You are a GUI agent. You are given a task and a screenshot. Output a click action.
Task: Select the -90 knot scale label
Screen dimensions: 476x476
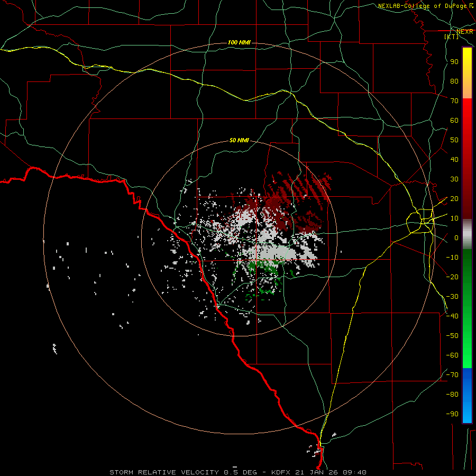point(452,414)
